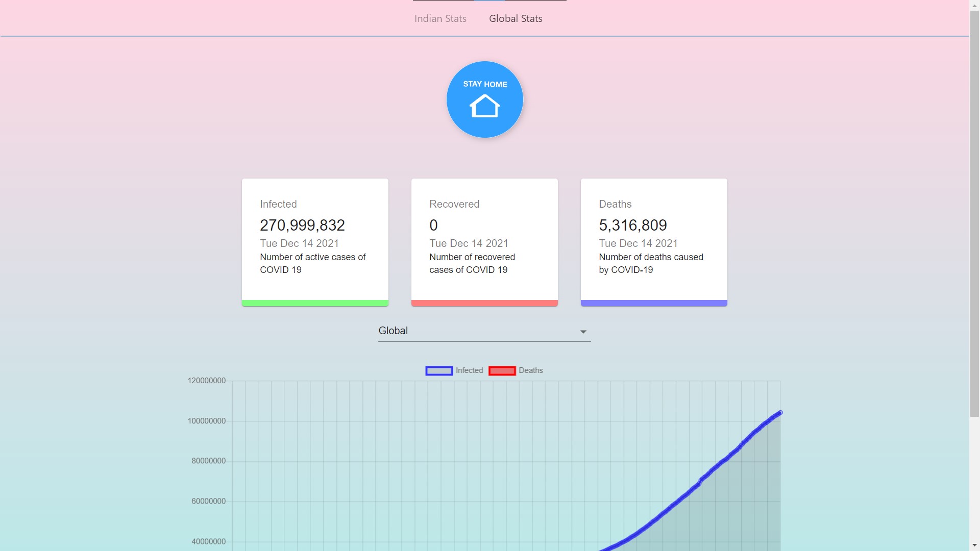980x551 pixels.
Task: Click the 80000000 y-axis label
Action: point(209,461)
